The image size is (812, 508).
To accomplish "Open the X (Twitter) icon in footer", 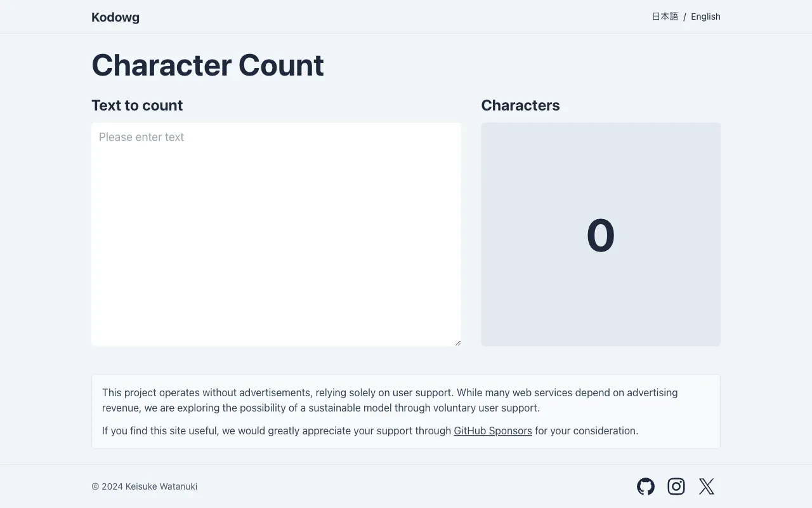I will (707, 486).
